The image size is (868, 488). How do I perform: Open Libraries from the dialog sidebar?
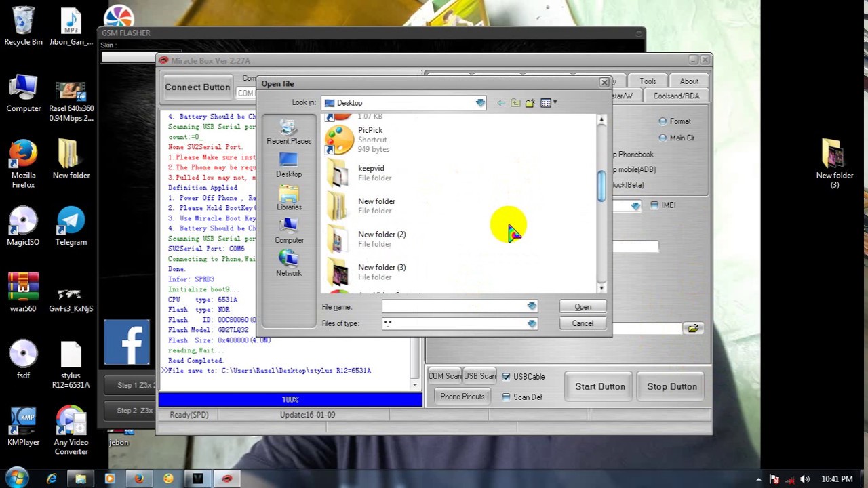pyautogui.click(x=289, y=199)
